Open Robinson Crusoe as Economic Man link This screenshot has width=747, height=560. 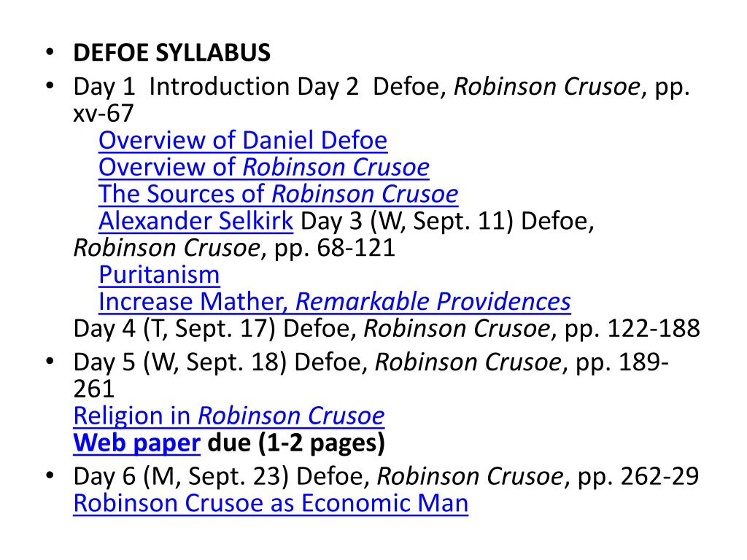271,503
